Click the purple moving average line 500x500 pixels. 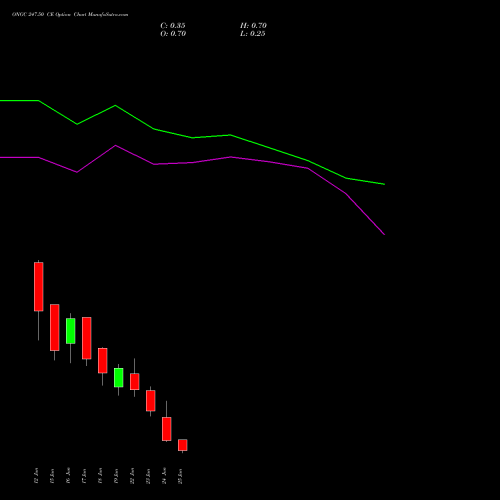[x=192, y=163]
